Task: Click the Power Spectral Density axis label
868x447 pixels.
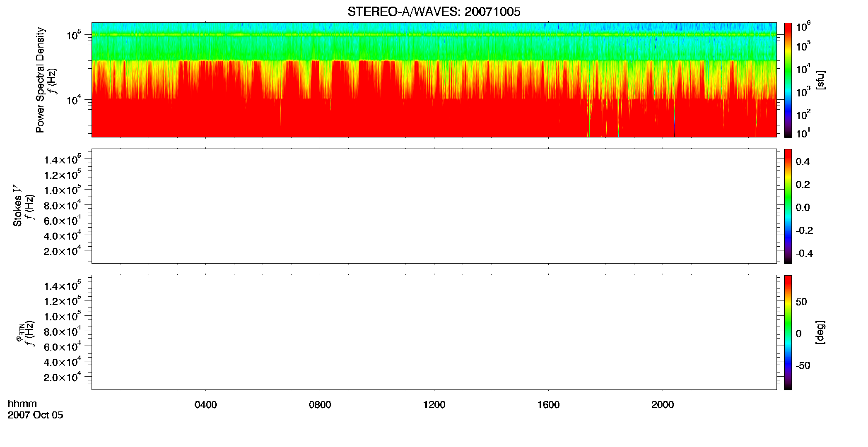Action: [40, 80]
